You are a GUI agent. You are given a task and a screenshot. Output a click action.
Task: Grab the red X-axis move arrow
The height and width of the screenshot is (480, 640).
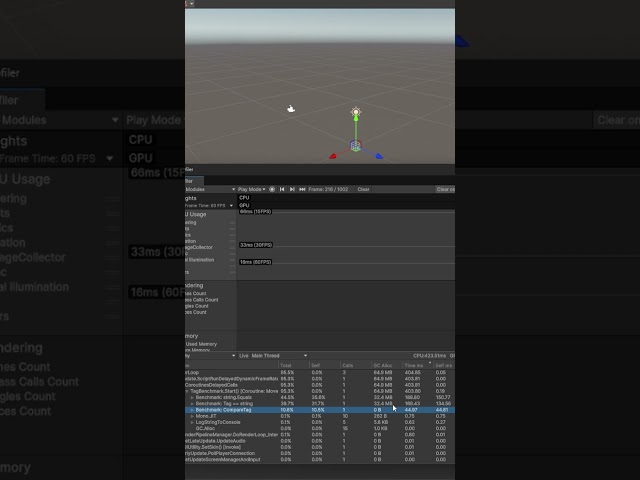333,156
